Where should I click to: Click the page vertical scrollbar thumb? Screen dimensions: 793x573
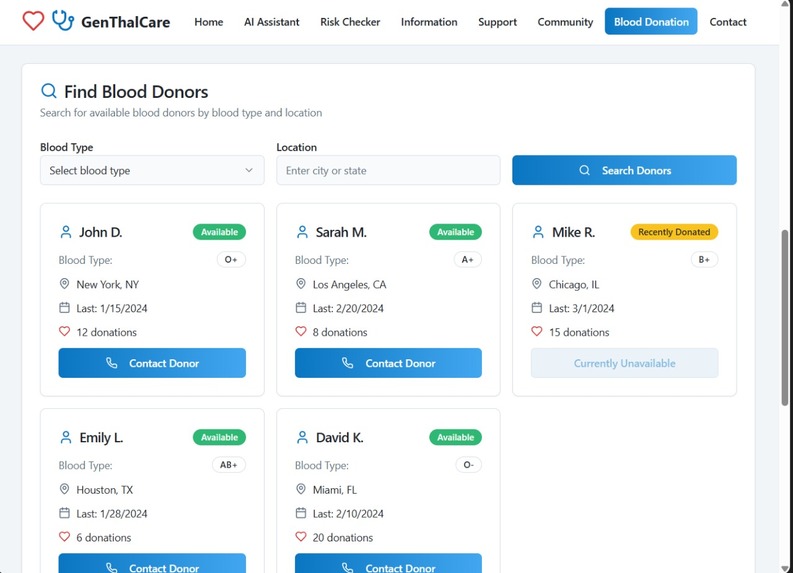pos(784,317)
